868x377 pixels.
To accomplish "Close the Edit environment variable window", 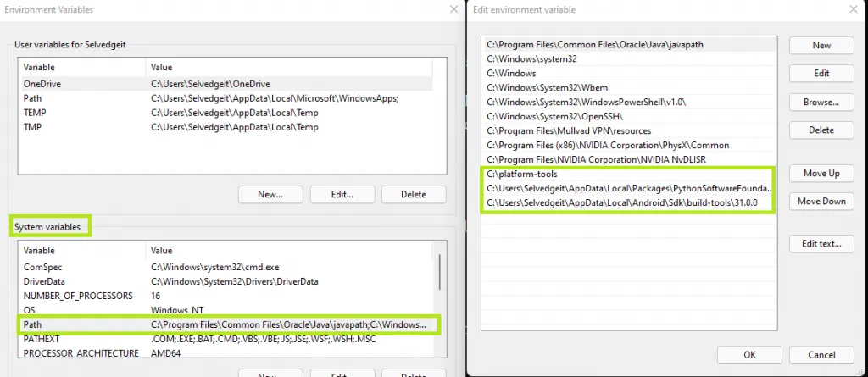I will coord(851,9).
